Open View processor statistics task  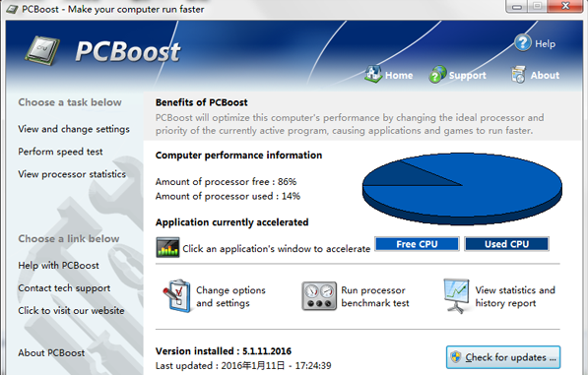72,174
